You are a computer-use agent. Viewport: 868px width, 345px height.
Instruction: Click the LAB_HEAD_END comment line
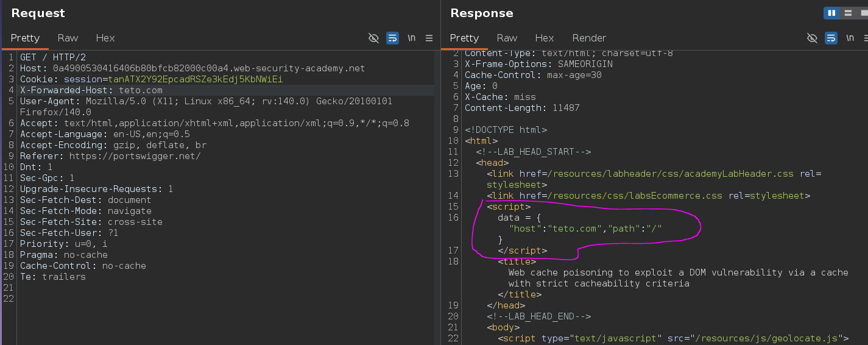click(x=538, y=316)
